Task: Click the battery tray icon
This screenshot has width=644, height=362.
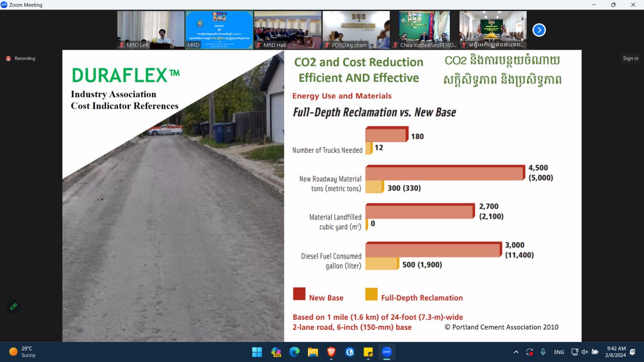Action: pos(595,352)
